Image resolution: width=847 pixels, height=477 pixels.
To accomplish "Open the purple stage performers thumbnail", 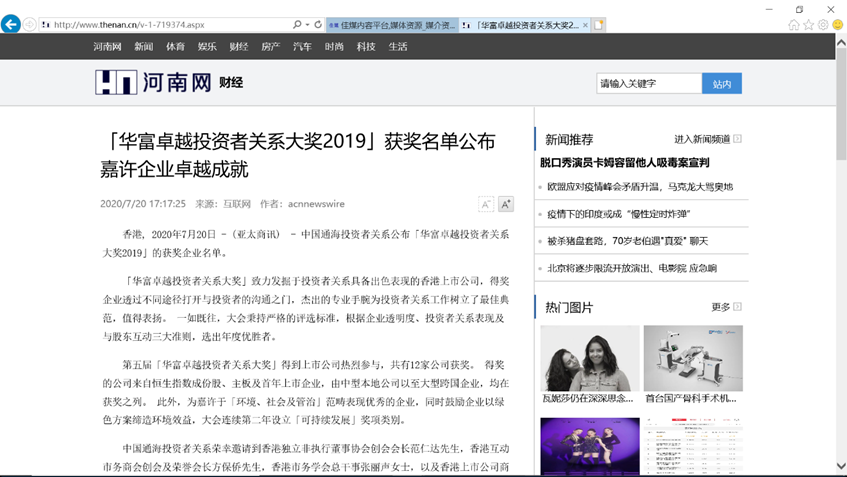I will coord(590,446).
